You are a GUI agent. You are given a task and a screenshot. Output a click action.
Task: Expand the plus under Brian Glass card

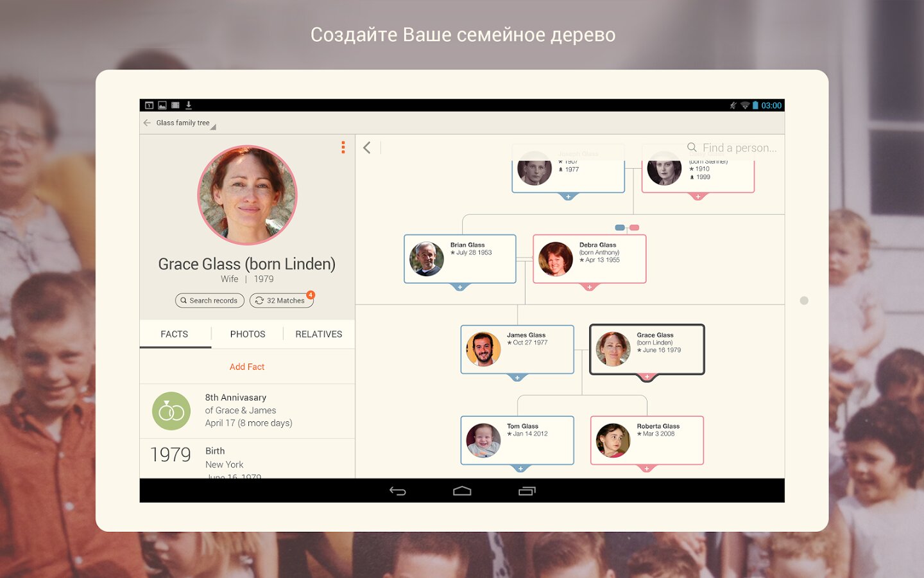click(x=460, y=287)
